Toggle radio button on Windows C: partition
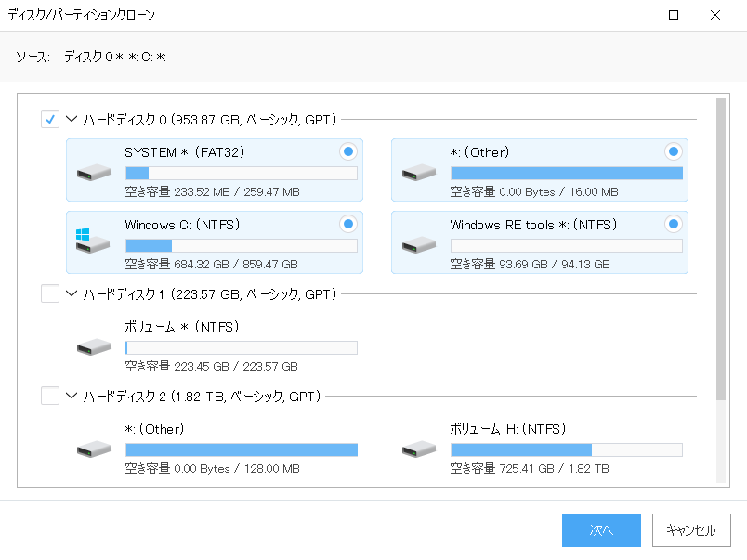This screenshot has width=747, height=560. tap(348, 224)
